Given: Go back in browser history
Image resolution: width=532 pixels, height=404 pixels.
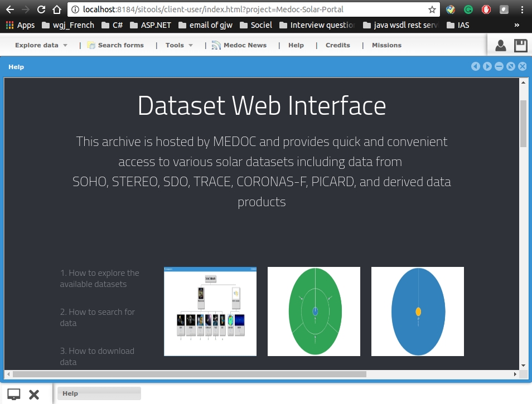Looking at the screenshot, I should coord(10,9).
